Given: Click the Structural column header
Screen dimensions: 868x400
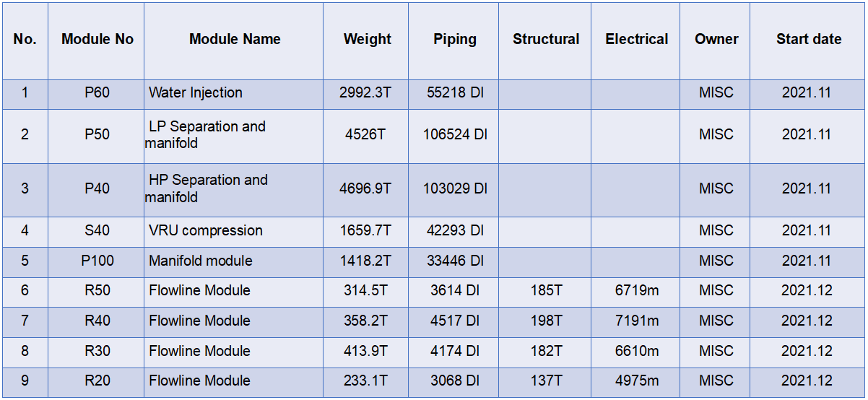Looking at the screenshot, I should point(545,40).
